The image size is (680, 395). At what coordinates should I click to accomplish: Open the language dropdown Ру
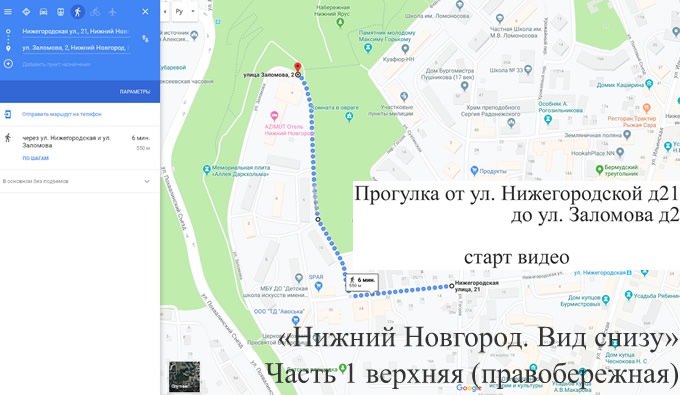pyautogui.click(x=185, y=12)
